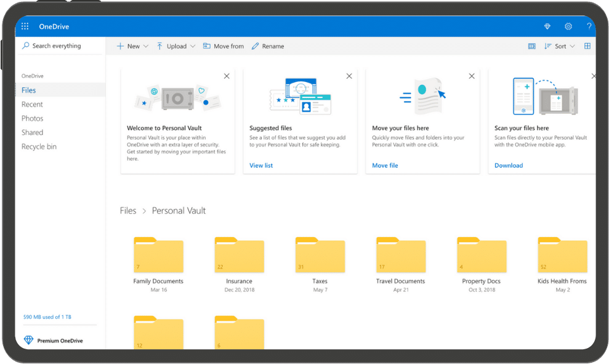Click the OneDrive title in header
The height and width of the screenshot is (364, 609).
click(54, 26)
